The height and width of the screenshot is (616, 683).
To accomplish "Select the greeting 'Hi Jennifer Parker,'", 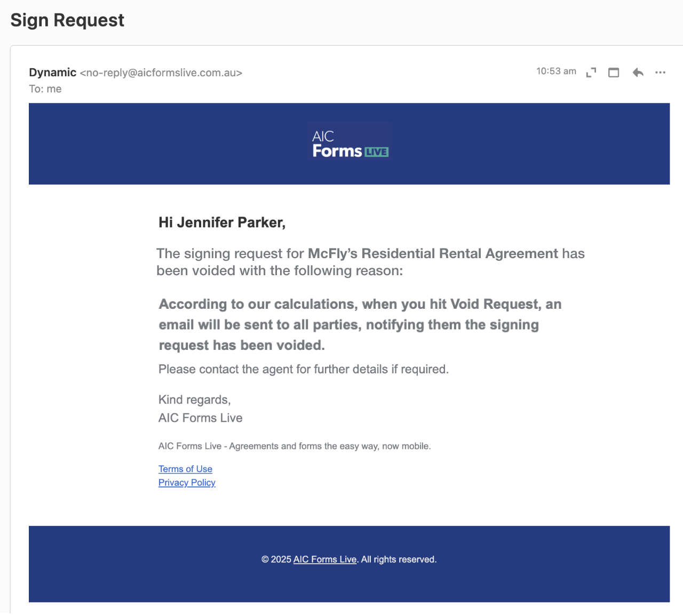I will (x=222, y=222).
